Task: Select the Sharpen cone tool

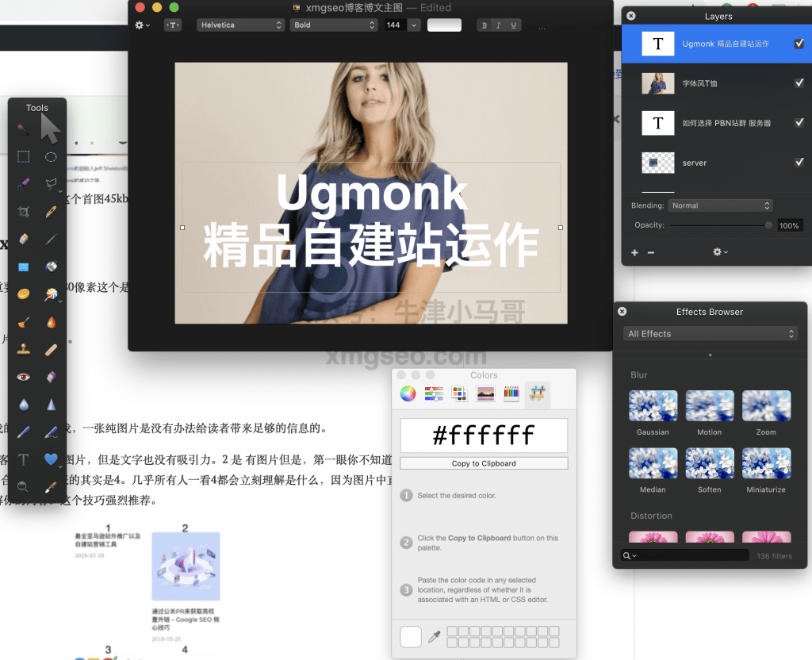Action: point(51,404)
